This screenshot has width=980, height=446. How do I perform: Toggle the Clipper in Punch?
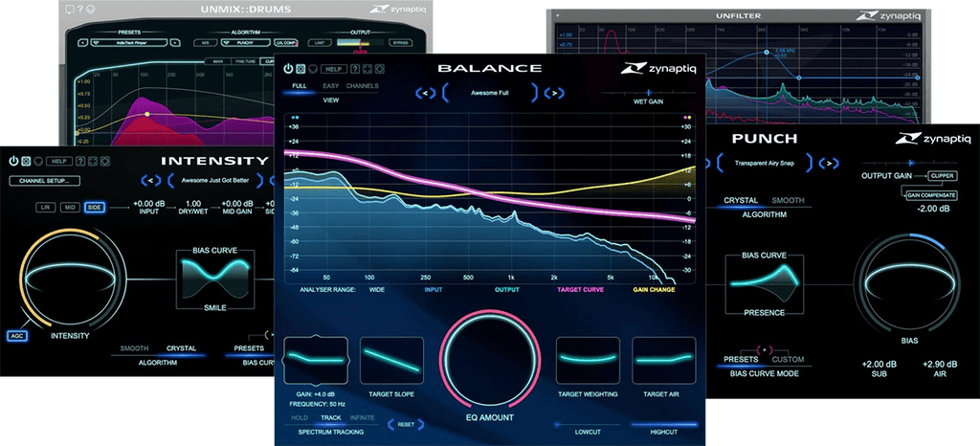(x=942, y=176)
